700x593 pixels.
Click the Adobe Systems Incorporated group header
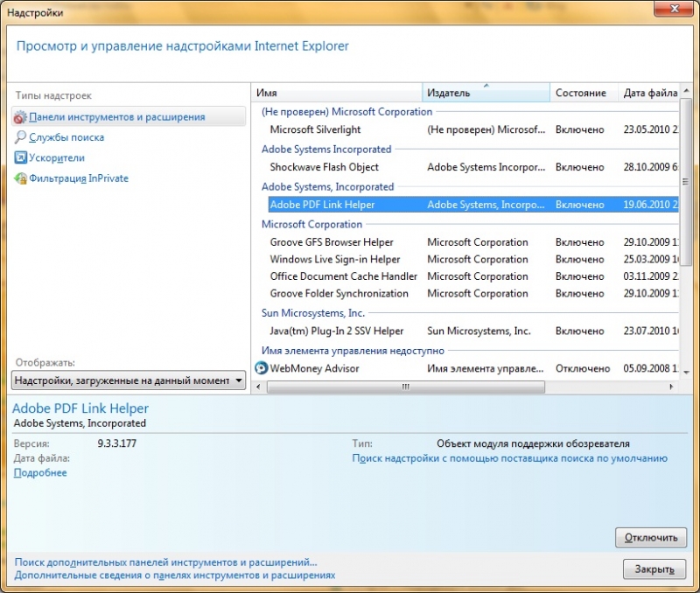point(326,149)
